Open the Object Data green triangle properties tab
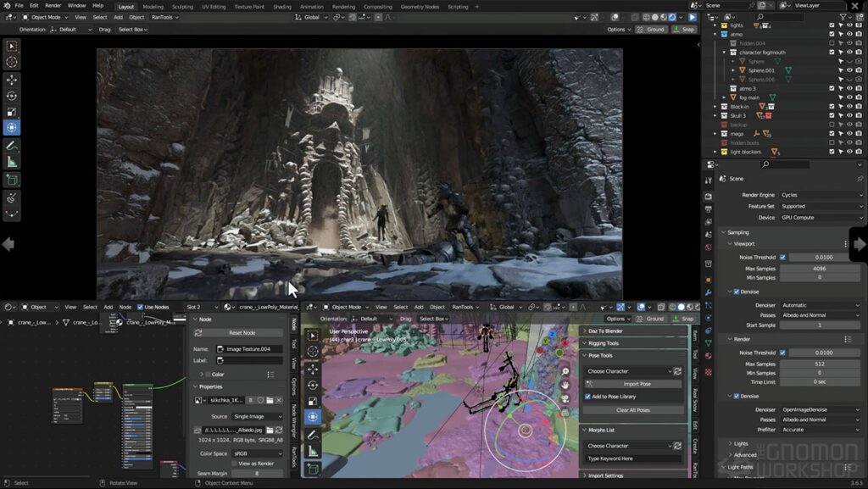868x489 pixels. click(709, 343)
